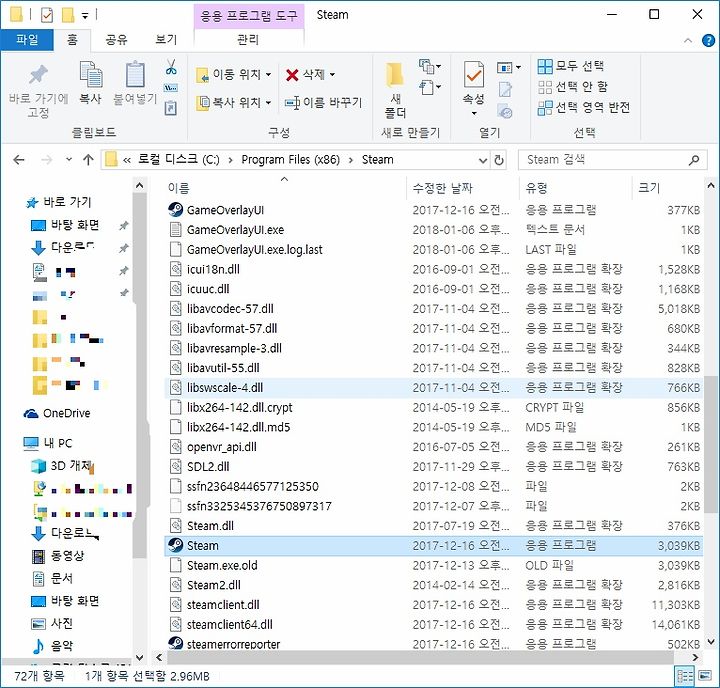Screen dimensions: 720x688
Task: Click the Steam search (Steam 검색) box
Action: pos(613,160)
